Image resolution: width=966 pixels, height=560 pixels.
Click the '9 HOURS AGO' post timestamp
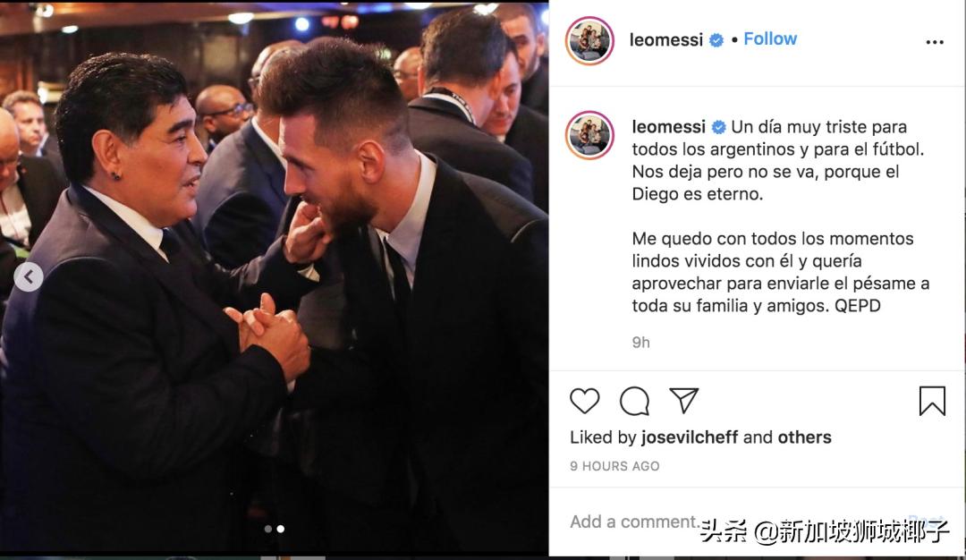[614, 466]
